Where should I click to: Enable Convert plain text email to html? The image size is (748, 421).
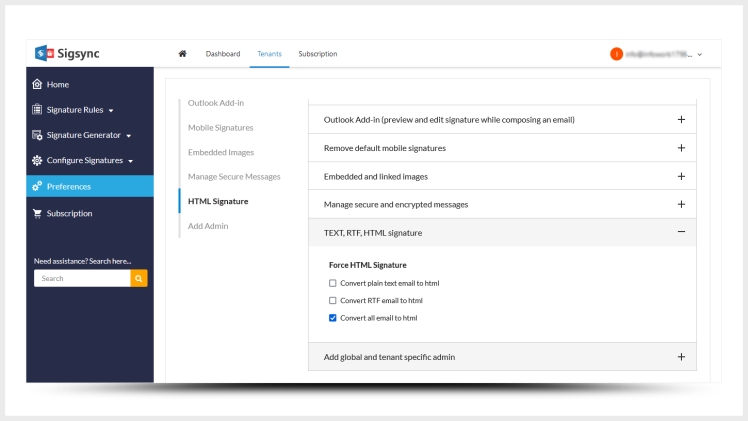tap(333, 283)
